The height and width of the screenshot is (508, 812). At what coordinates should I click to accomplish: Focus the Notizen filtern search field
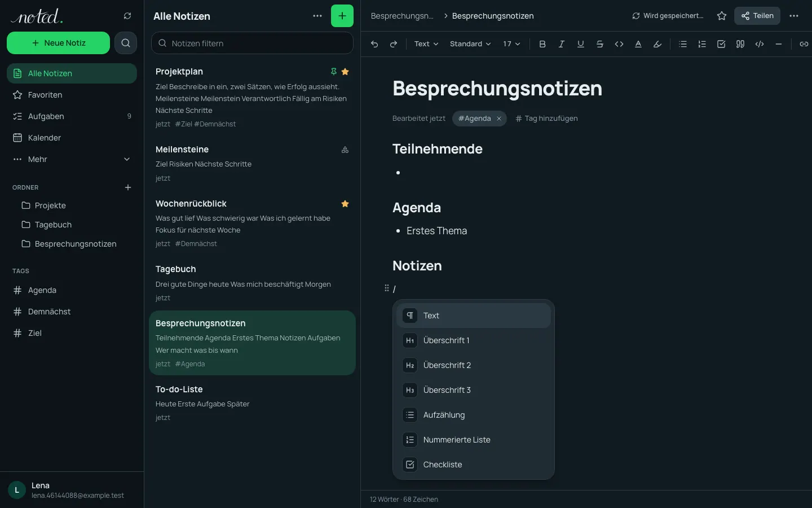click(x=252, y=43)
